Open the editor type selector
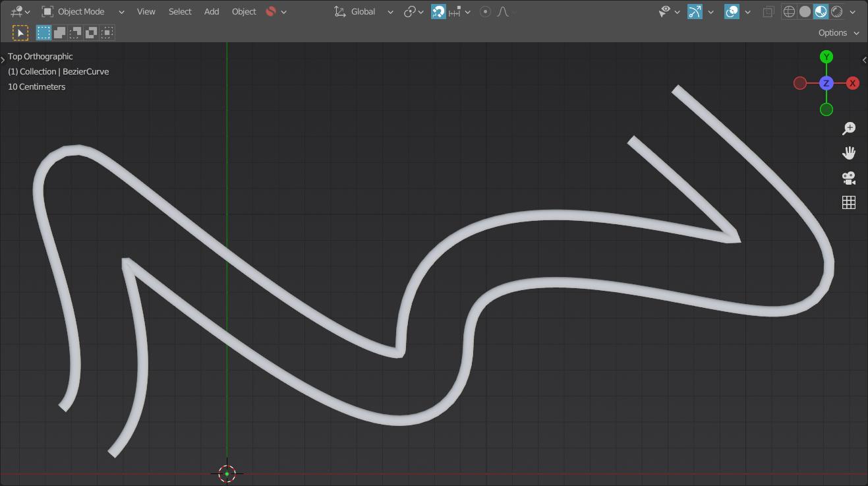 tap(20, 11)
